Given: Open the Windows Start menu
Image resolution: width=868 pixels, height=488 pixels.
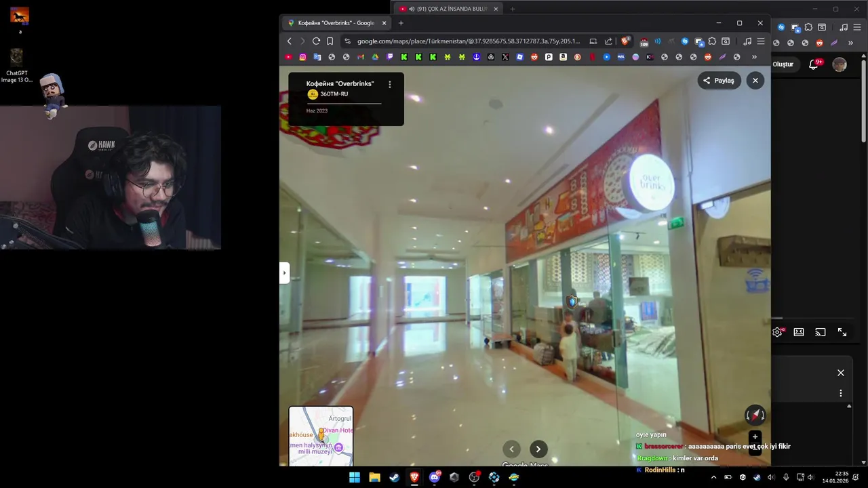Looking at the screenshot, I should click(x=355, y=477).
